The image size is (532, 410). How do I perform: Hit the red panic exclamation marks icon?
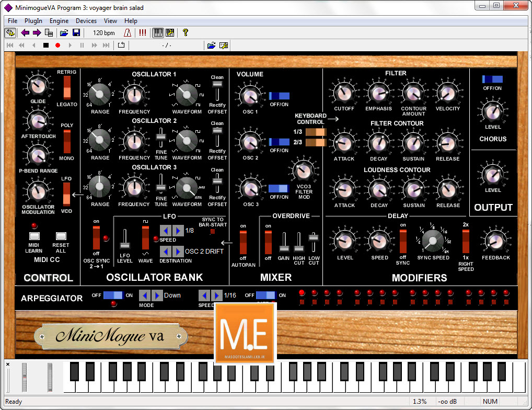(143, 32)
